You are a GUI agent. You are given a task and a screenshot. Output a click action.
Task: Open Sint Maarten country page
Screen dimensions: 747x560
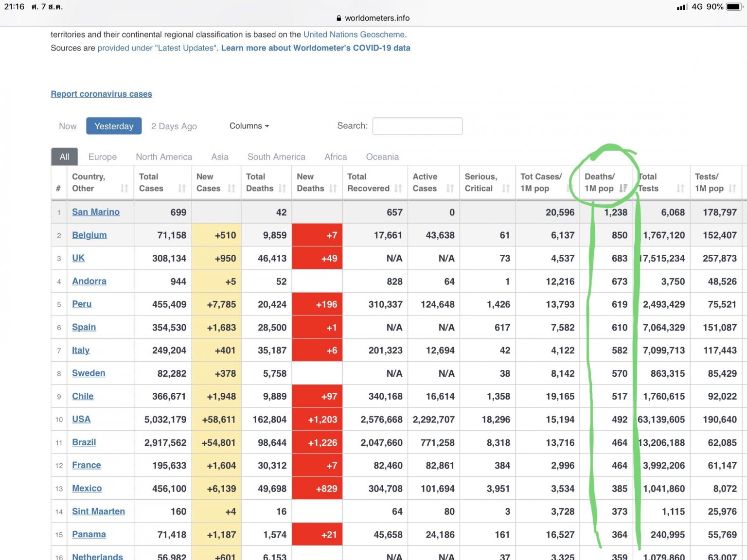click(98, 511)
